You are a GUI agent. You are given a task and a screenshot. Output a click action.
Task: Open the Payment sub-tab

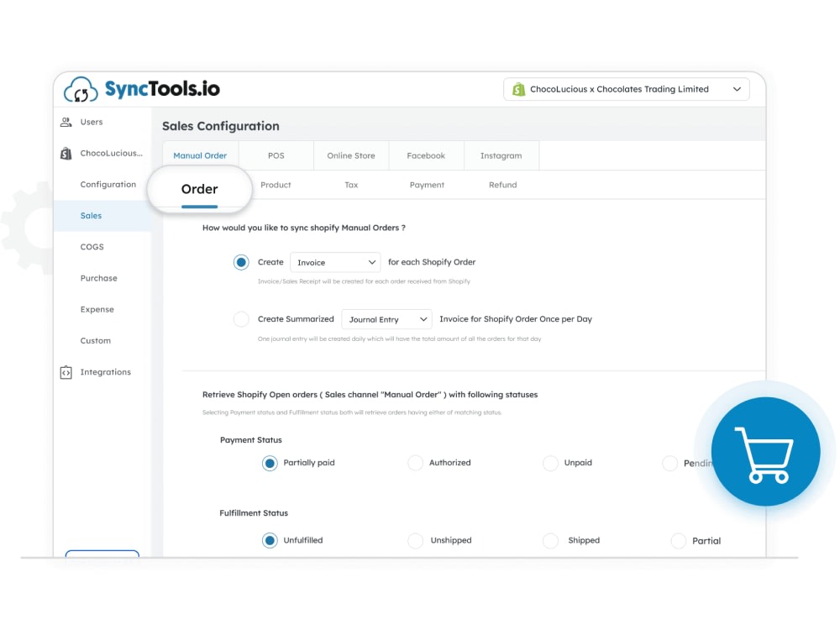click(427, 185)
